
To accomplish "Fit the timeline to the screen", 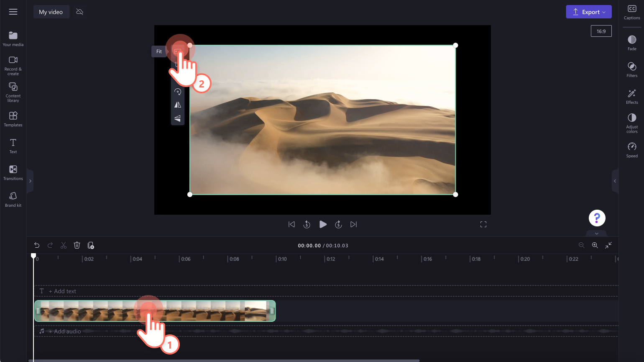I will (608, 245).
